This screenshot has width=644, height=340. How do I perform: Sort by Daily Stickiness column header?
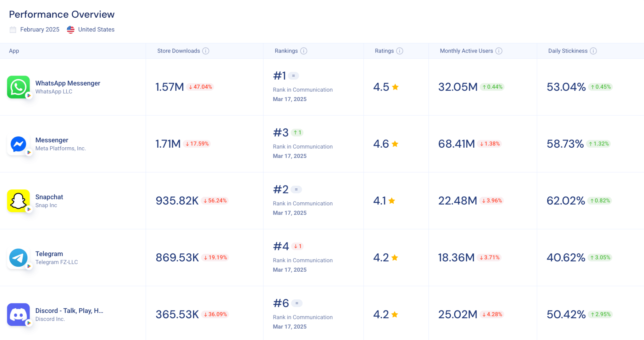568,51
